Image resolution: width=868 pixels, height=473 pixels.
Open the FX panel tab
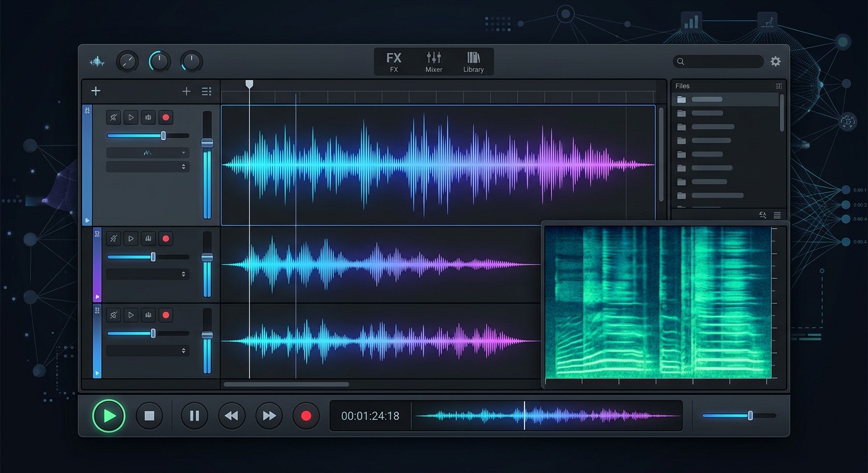pyautogui.click(x=394, y=62)
